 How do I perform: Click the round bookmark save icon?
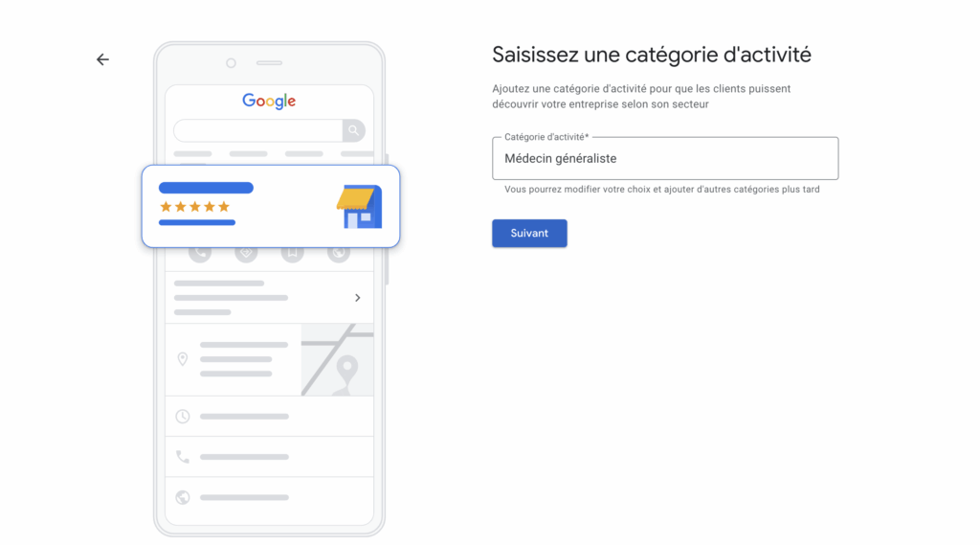click(293, 252)
